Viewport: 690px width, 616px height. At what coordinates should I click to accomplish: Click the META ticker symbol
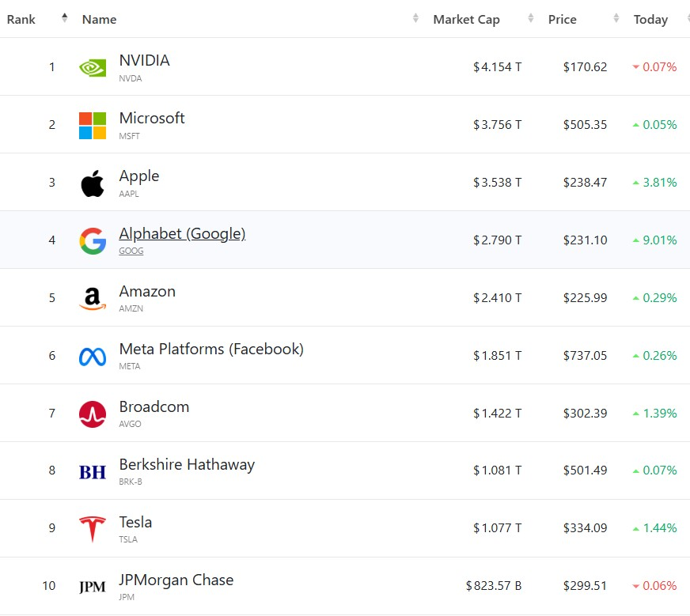click(130, 366)
